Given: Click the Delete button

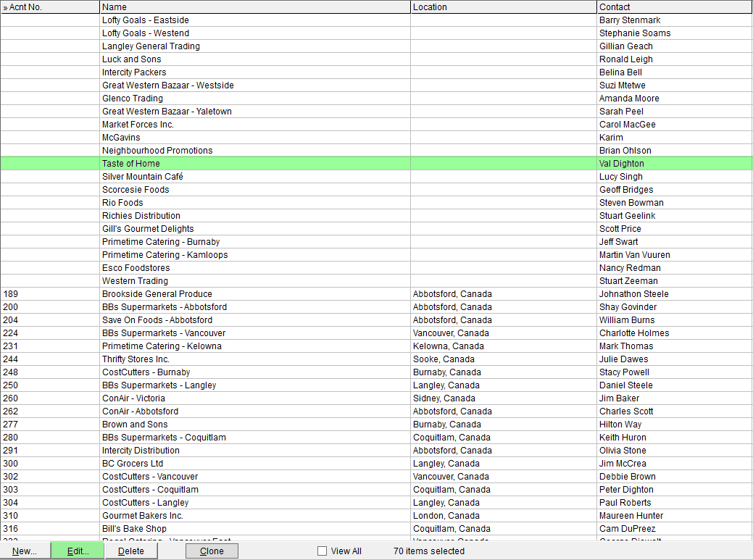Looking at the screenshot, I should (x=131, y=551).
